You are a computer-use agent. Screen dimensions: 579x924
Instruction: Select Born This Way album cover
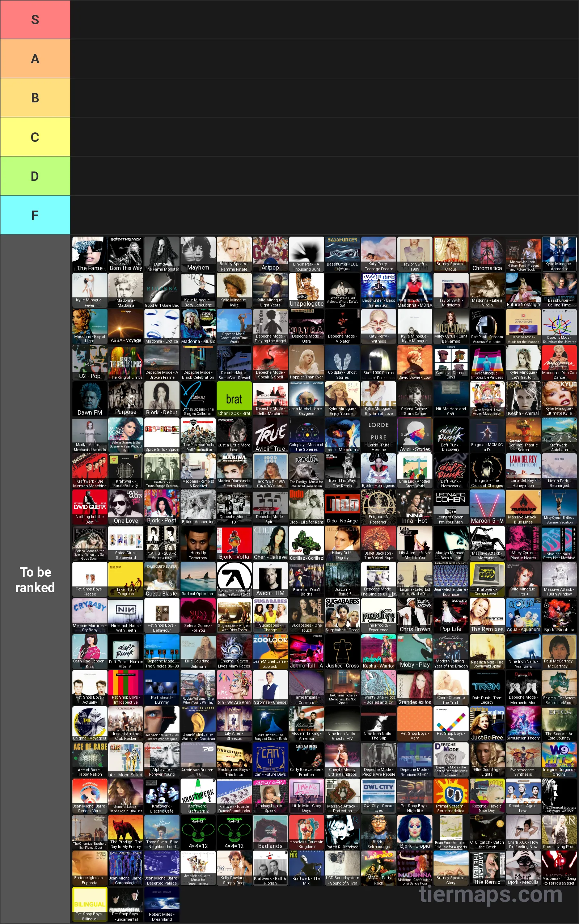pyautogui.click(x=126, y=254)
